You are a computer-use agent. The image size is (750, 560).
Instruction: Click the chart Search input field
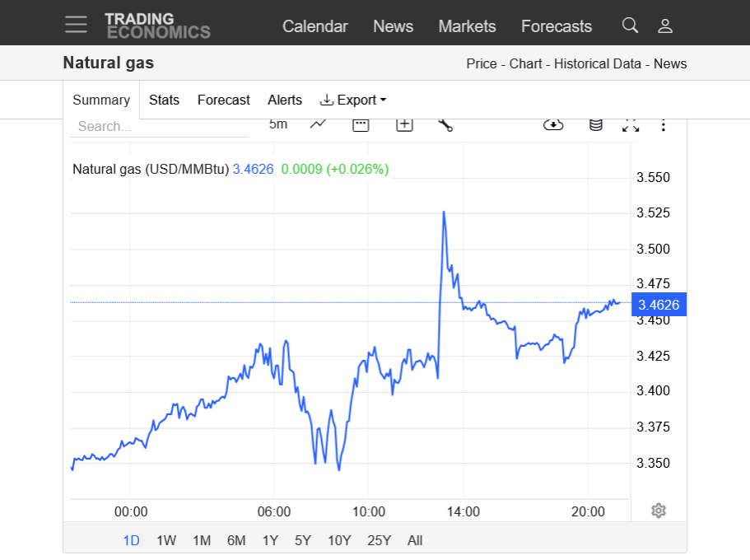tap(160, 126)
